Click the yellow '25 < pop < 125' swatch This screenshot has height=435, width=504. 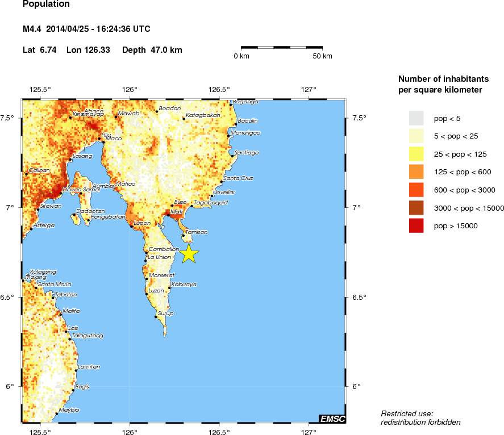[416, 153]
